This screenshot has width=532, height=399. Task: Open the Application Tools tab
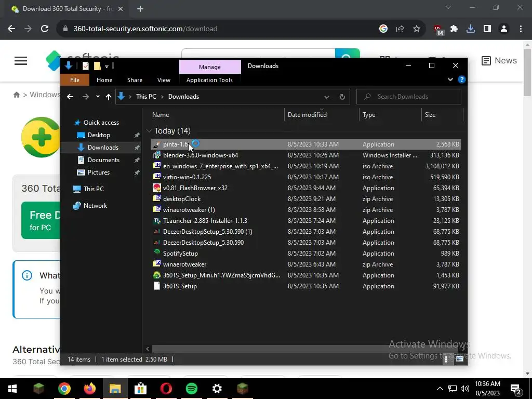[x=209, y=80]
